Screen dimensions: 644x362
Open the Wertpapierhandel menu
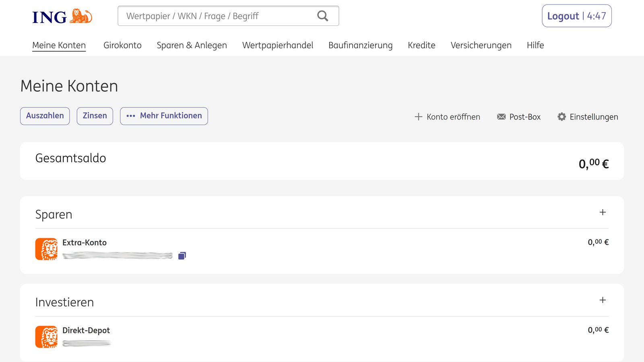pos(277,45)
